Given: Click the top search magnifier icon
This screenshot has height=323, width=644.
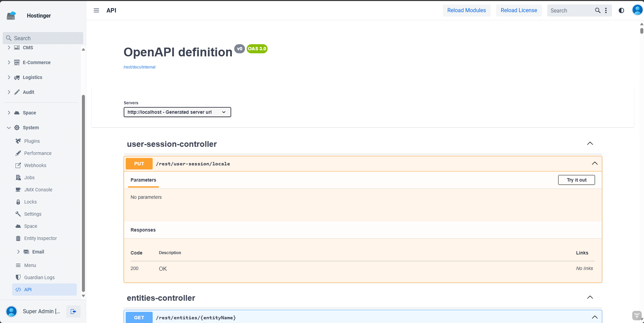Looking at the screenshot, I should [x=598, y=10].
